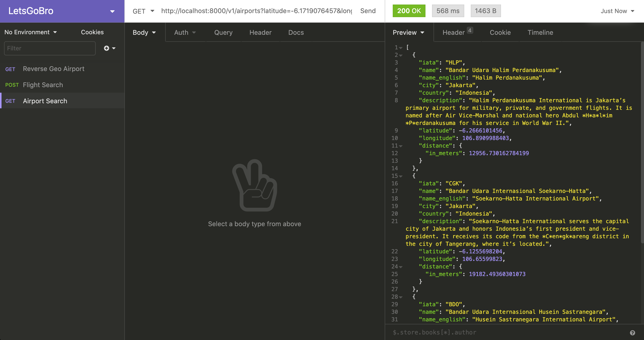Collapse the distance block on line 24
The width and height of the screenshot is (644, 340).
(x=401, y=267)
